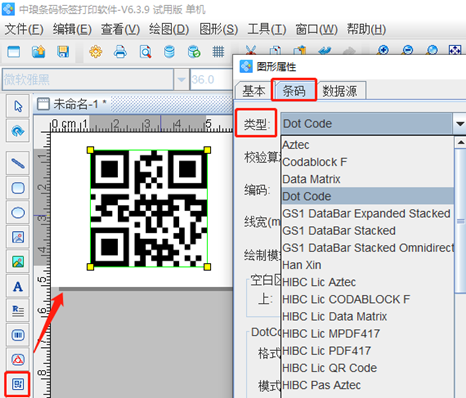
Task: Choose HIBC Lic Aztec type
Action: [x=368, y=282]
